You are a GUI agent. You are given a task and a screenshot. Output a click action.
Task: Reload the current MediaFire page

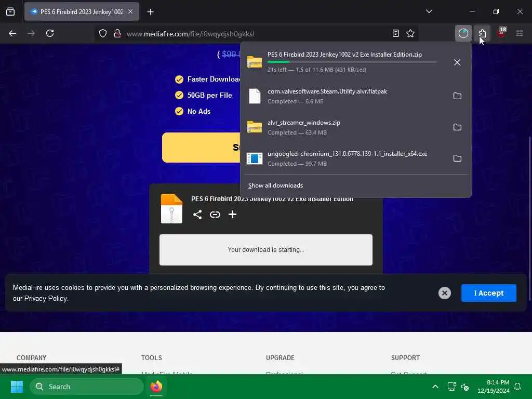pyautogui.click(x=50, y=33)
